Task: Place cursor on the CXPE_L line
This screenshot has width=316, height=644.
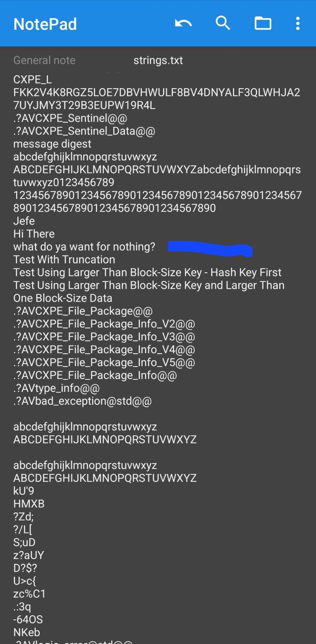Action: point(33,80)
